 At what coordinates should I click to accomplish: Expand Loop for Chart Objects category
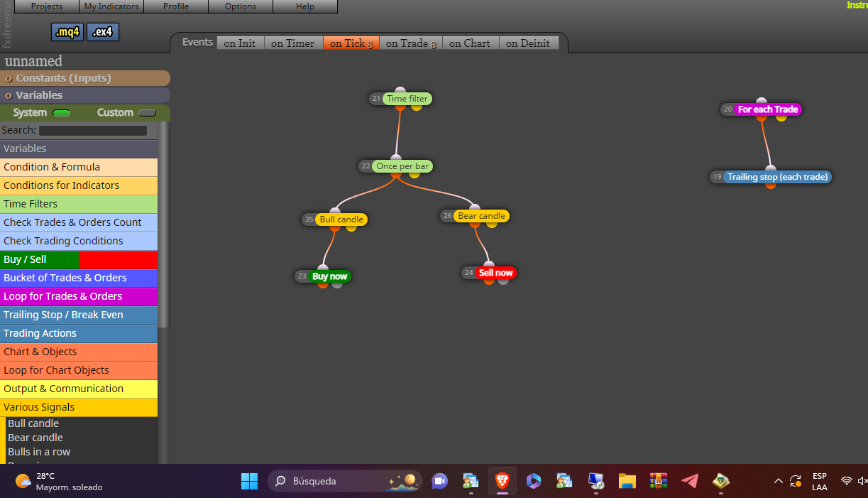79,370
